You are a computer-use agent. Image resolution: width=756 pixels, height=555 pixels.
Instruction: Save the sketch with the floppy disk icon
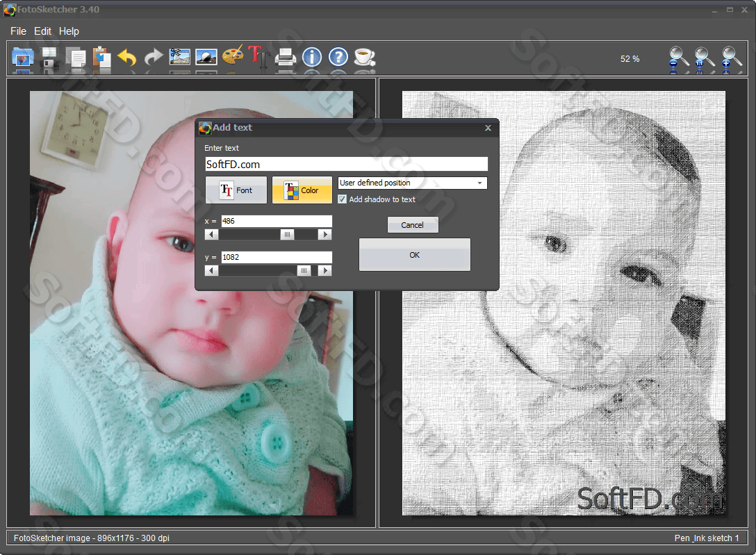pos(49,58)
